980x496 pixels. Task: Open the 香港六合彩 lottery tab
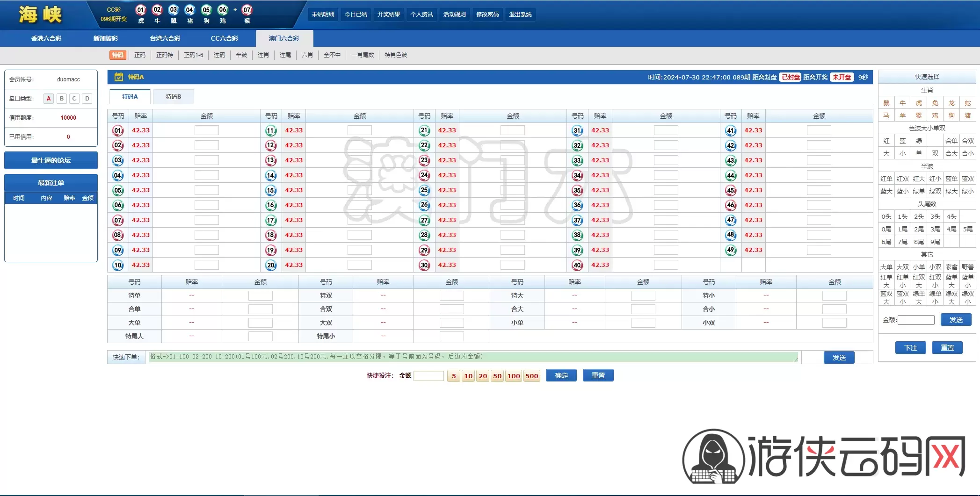(x=46, y=38)
